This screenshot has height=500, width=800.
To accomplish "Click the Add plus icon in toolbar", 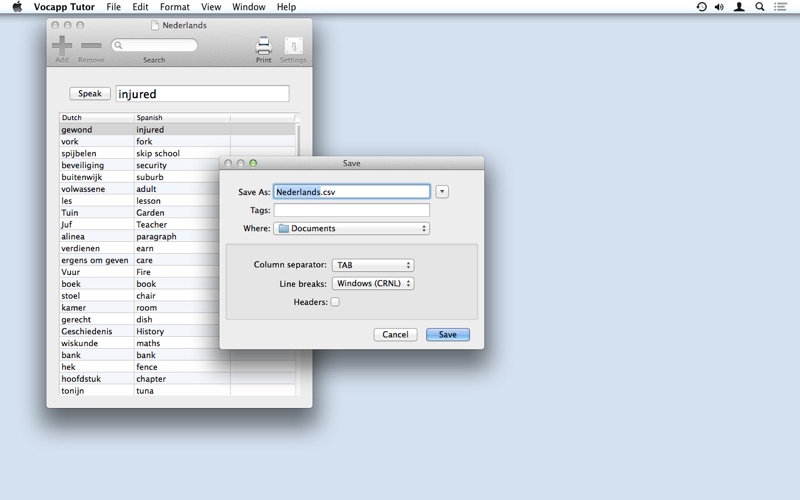I will pos(62,45).
